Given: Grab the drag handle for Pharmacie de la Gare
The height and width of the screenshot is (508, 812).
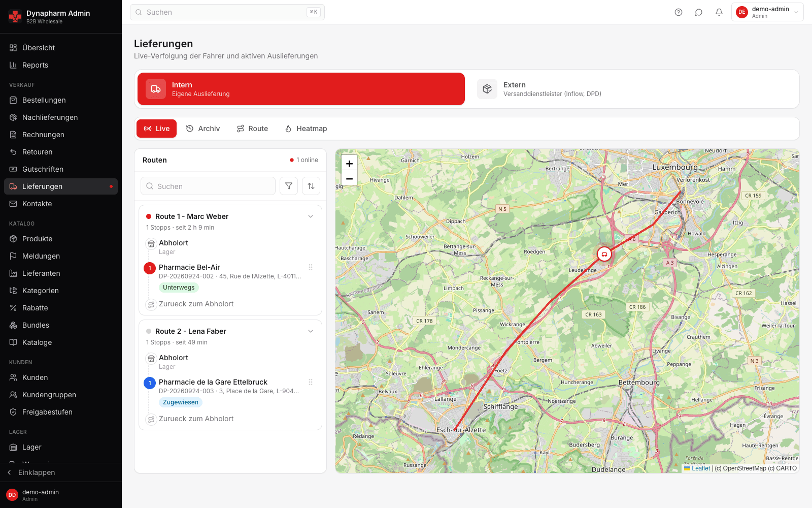Looking at the screenshot, I should point(311,382).
